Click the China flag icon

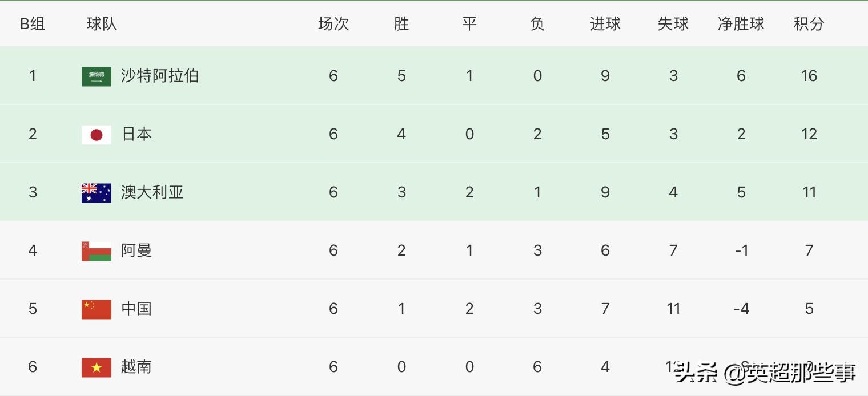(x=97, y=309)
